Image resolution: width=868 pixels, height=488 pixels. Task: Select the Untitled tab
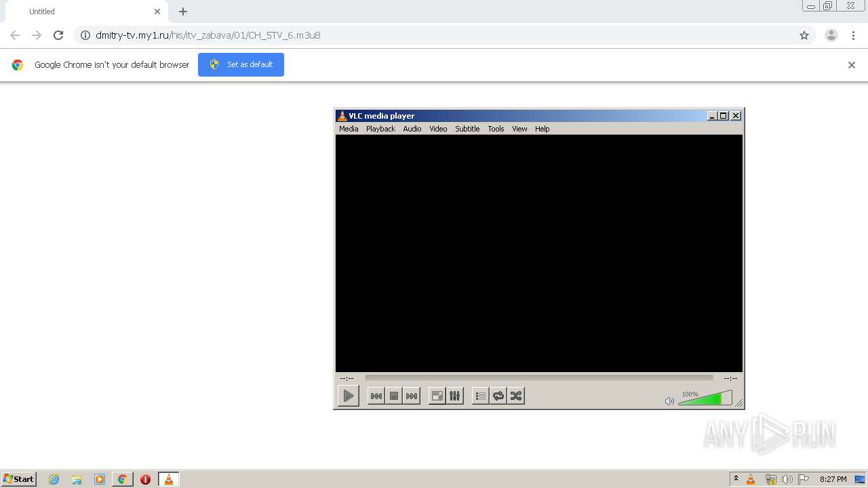coord(85,12)
